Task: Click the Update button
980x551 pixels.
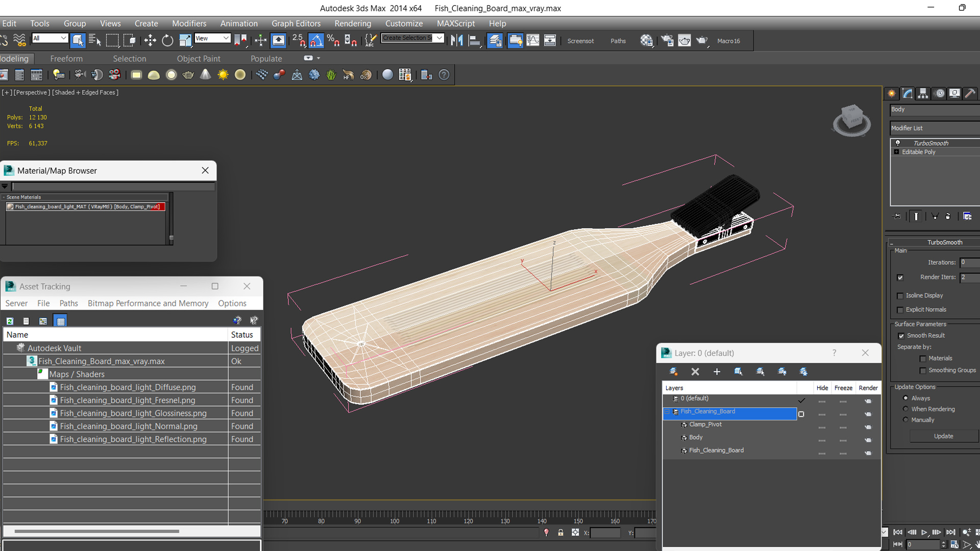Action: coord(944,436)
